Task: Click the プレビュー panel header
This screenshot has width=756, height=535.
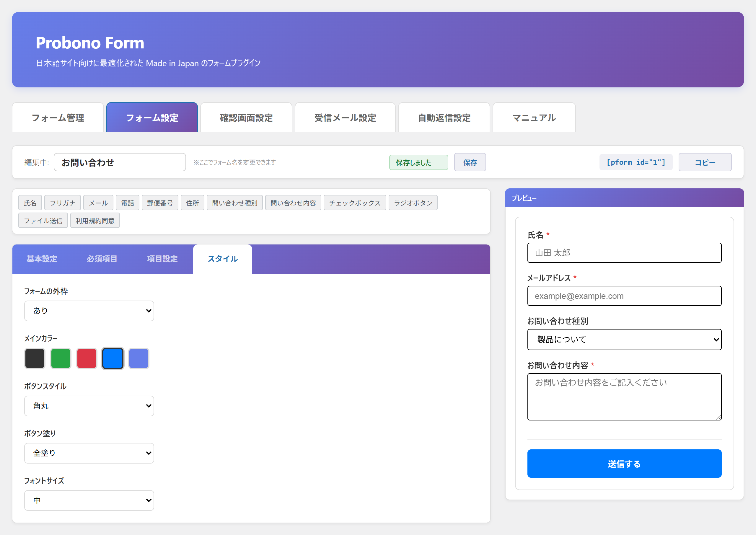Action: click(x=624, y=198)
